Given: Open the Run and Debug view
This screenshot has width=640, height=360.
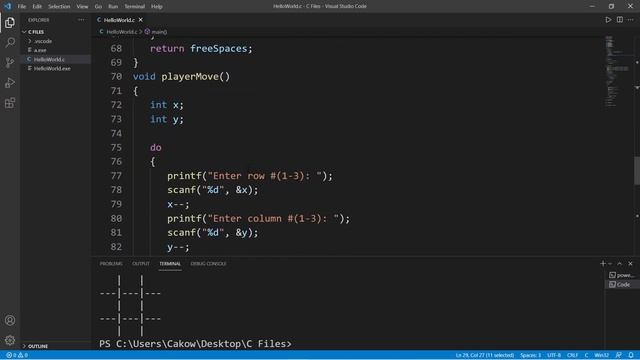Looking at the screenshot, I should (10, 83).
